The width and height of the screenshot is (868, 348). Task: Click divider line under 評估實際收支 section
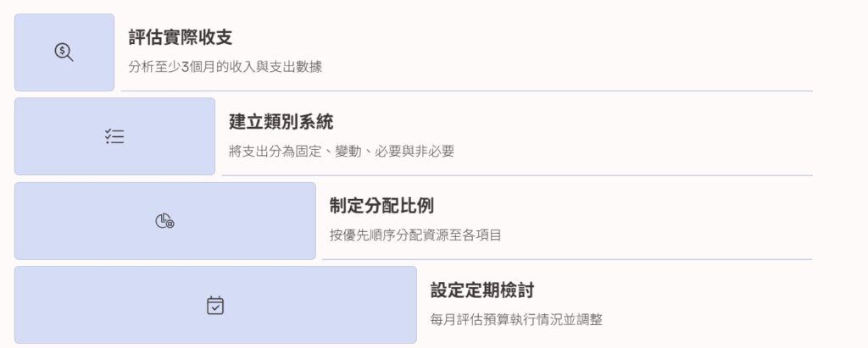[x=467, y=91]
